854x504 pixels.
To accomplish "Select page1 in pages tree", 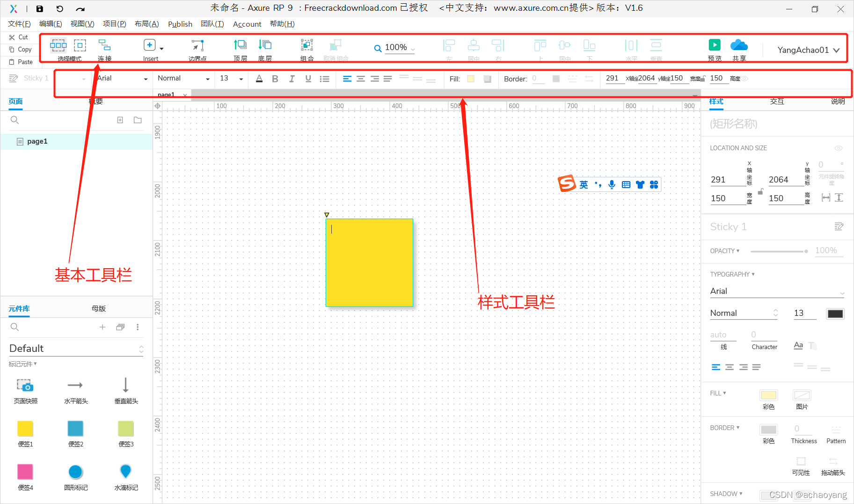I will [x=77, y=141].
